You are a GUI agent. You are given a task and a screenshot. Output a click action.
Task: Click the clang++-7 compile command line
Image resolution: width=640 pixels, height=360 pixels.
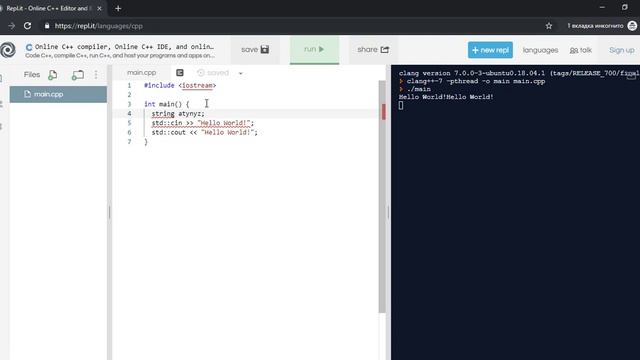pyautogui.click(x=476, y=81)
